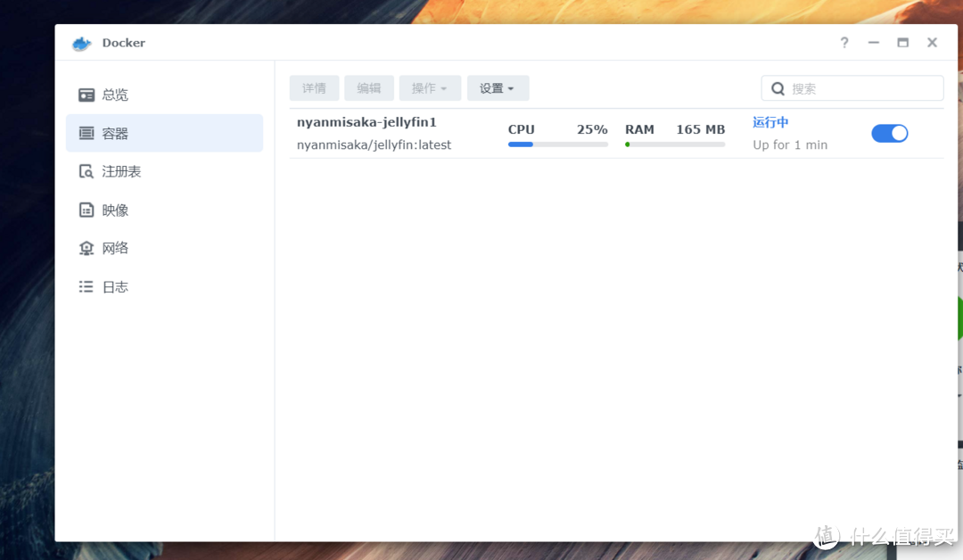The width and height of the screenshot is (963, 560).
Task: View the 日志 log section
Action: click(165, 287)
